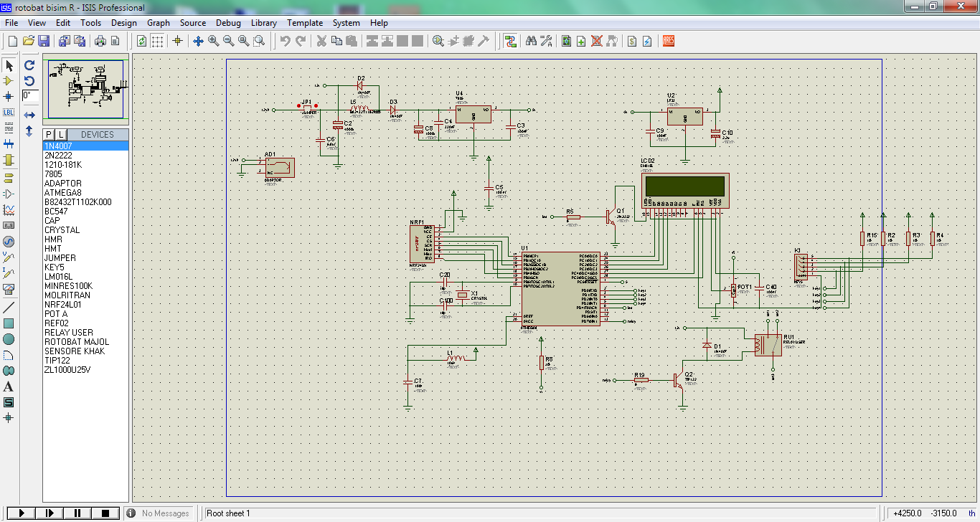This screenshot has height=522, width=980.
Task: Click the rotate clockwise icon
Action: pyautogui.click(x=29, y=65)
